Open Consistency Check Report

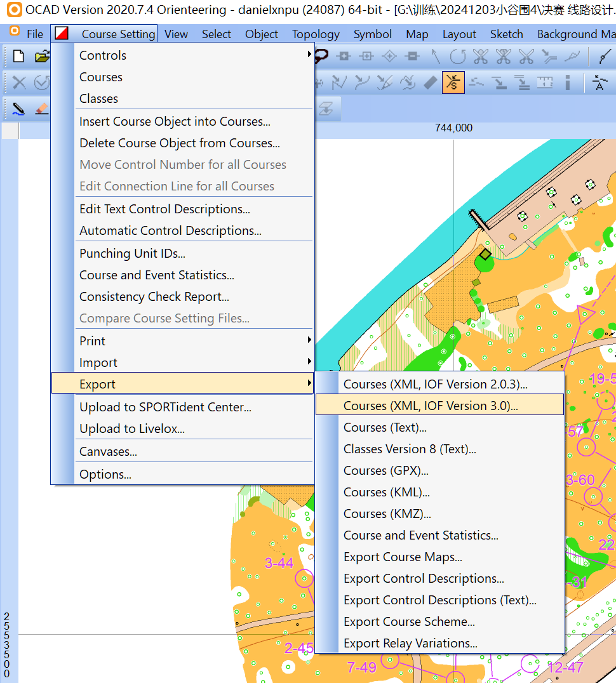click(154, 296)
